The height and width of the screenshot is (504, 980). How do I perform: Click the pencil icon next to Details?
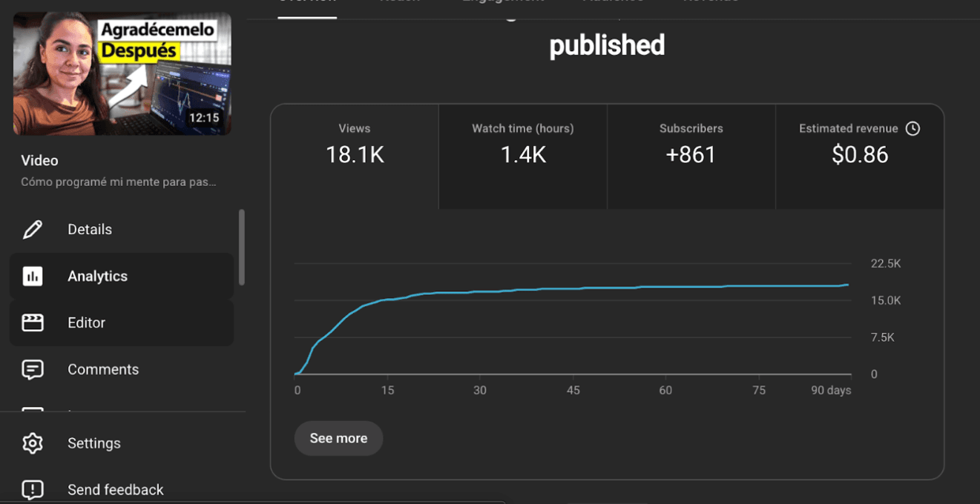33,230
